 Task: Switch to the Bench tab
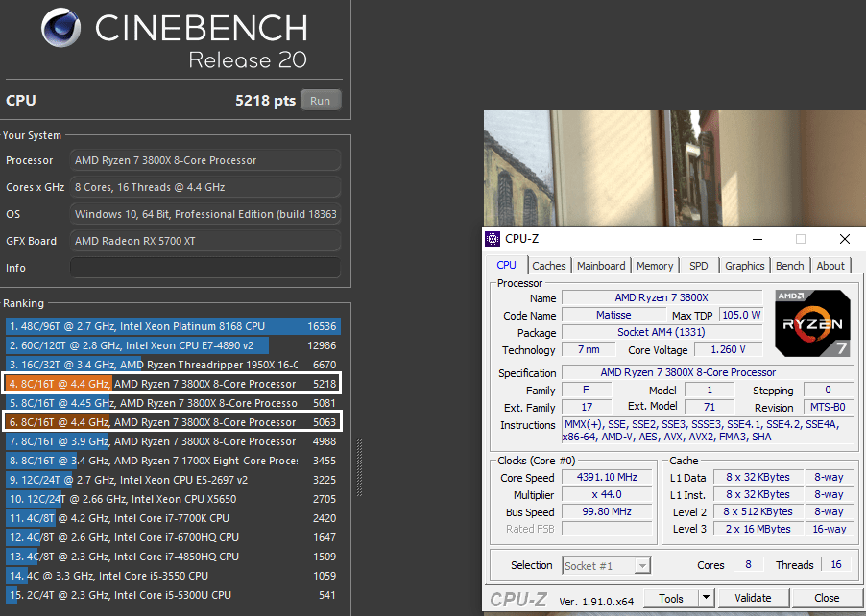point(790,266)
